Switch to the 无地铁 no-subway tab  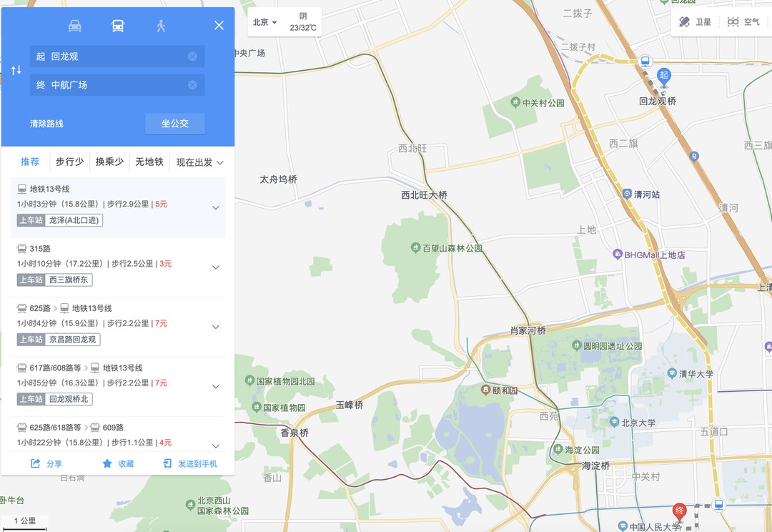pos(149,162)
